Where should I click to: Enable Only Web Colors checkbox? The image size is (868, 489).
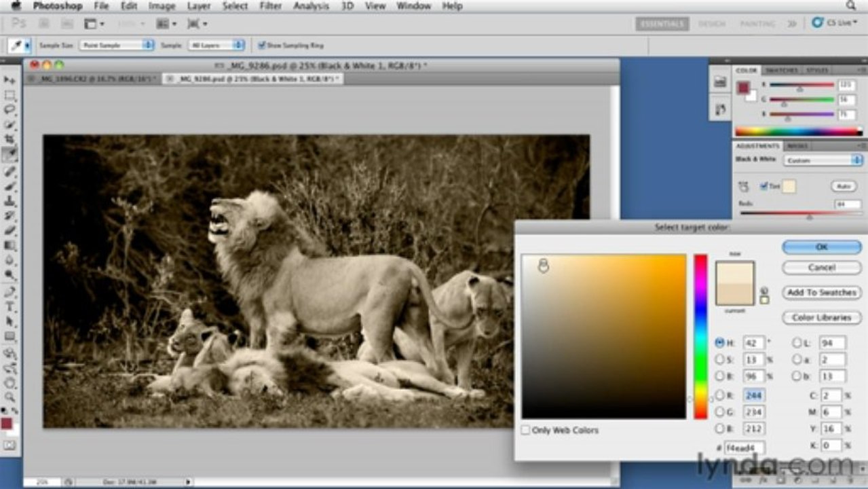[525, 431]
